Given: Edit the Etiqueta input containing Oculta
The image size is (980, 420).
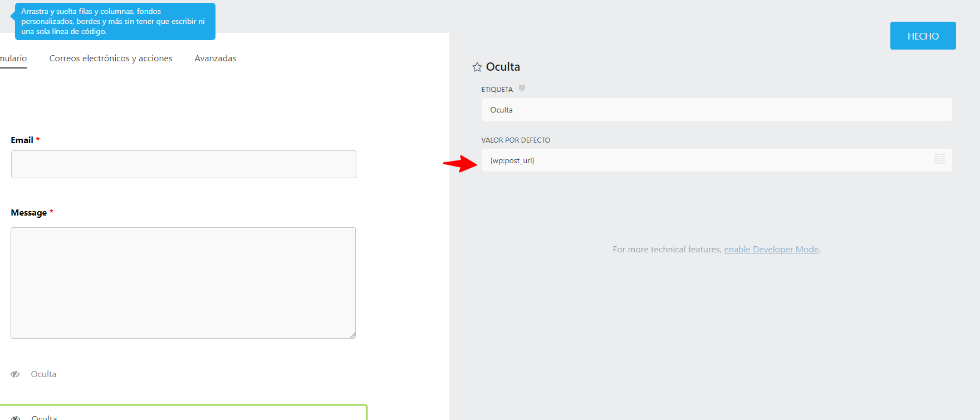Looking at the screenshot, I should pyautogui.click(x=717, y=110).
